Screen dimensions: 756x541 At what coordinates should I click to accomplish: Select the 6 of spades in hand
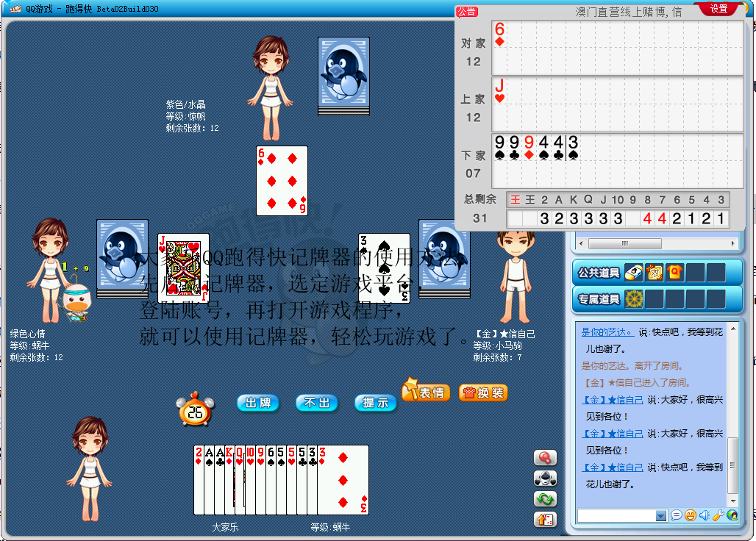tap(271, 480)
